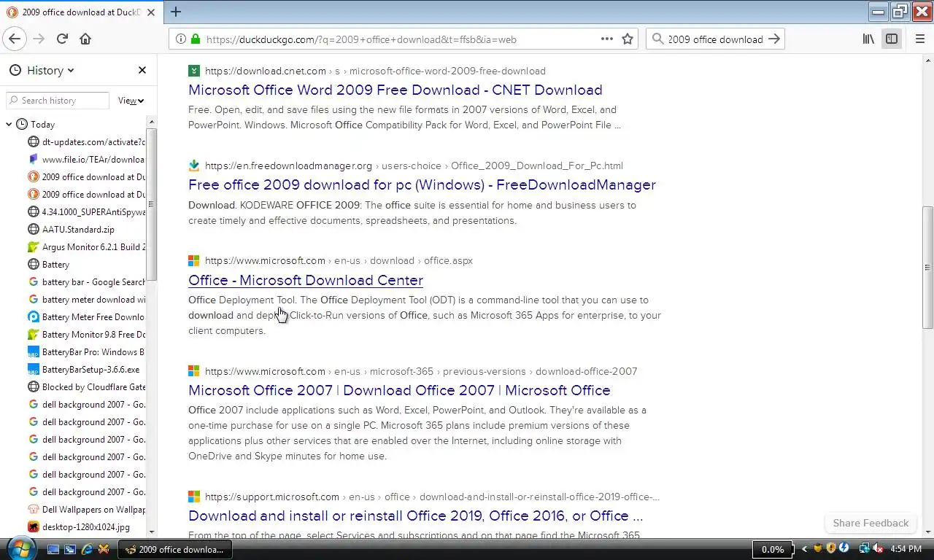Open BatteryBar Pro: Windows history entry
The image size is (934, 560).
coord(86,352)
